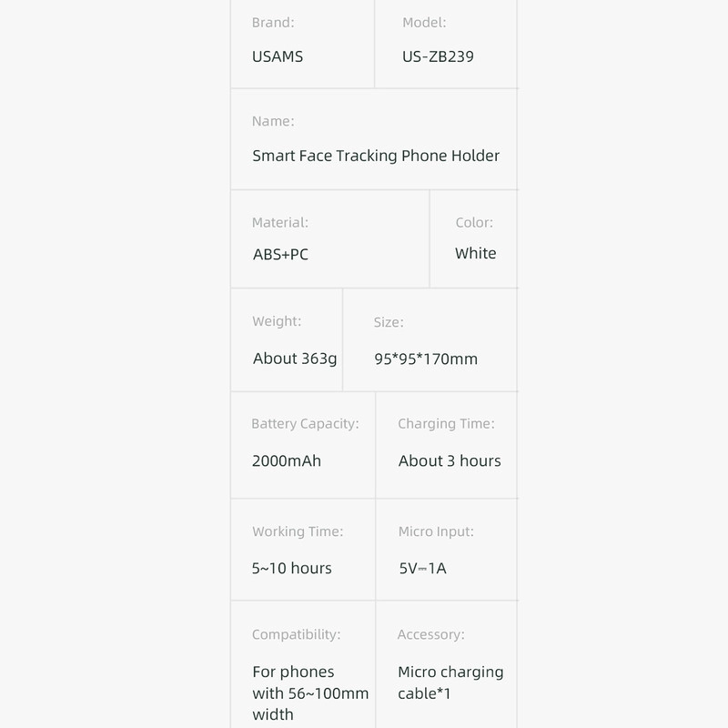Select the Micro charging cable*1 accessory text

coord(450,682)
